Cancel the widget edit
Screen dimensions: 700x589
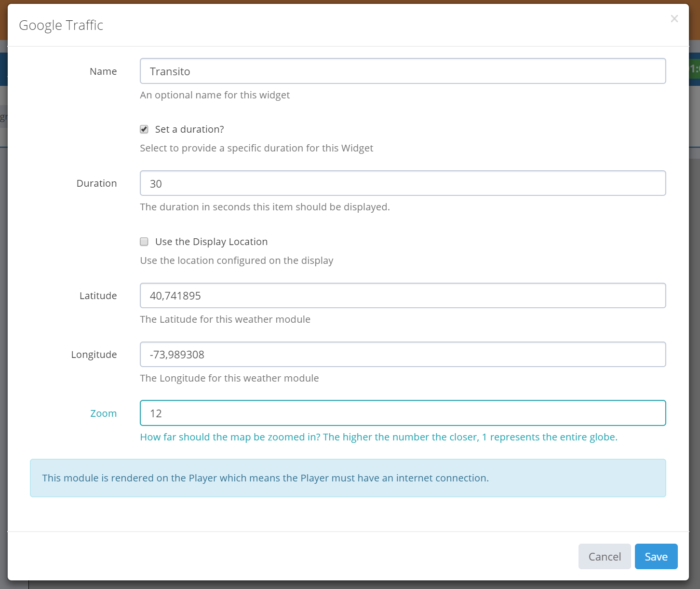coord(605,556)
